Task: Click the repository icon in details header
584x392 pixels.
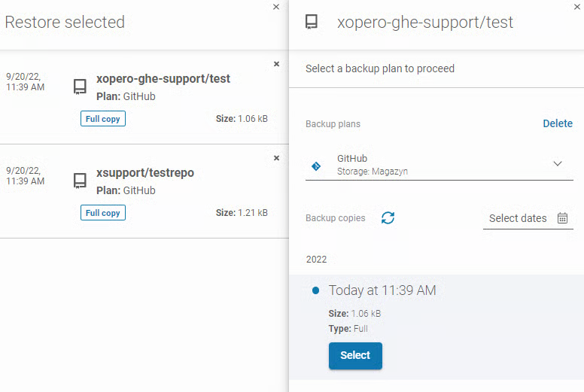Action: click(x=312, y=22)
